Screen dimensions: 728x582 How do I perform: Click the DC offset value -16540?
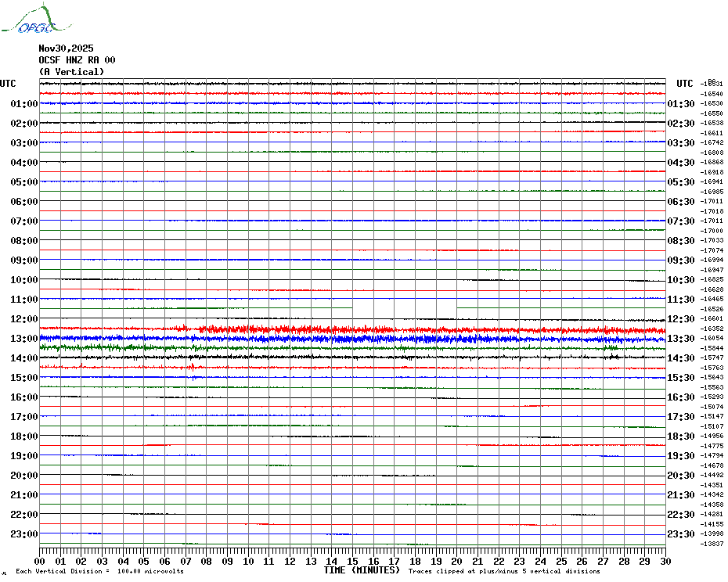712,94
